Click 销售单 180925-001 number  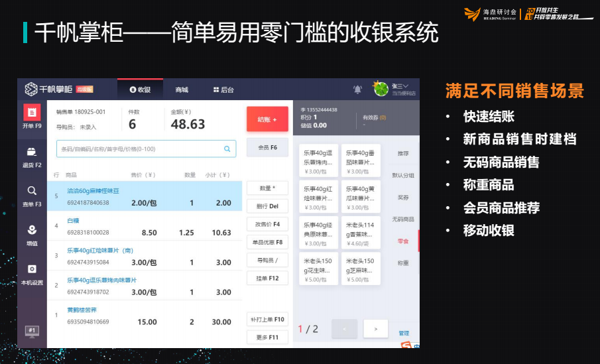point(81,112)
